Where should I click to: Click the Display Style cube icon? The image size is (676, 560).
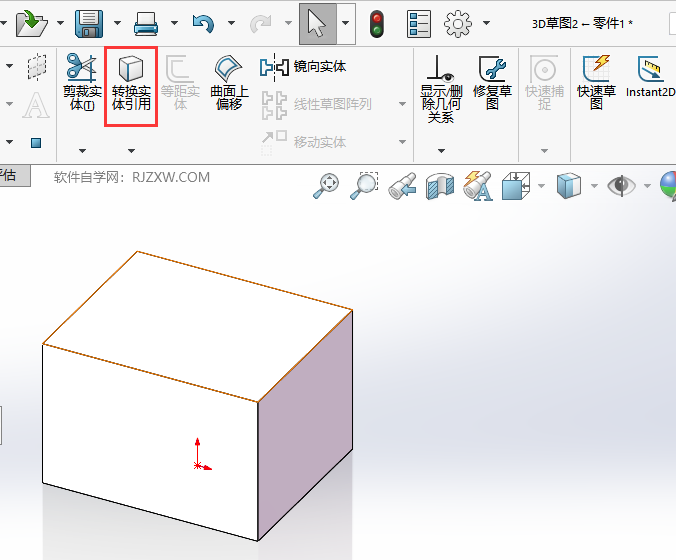click(x=569, y=186)
